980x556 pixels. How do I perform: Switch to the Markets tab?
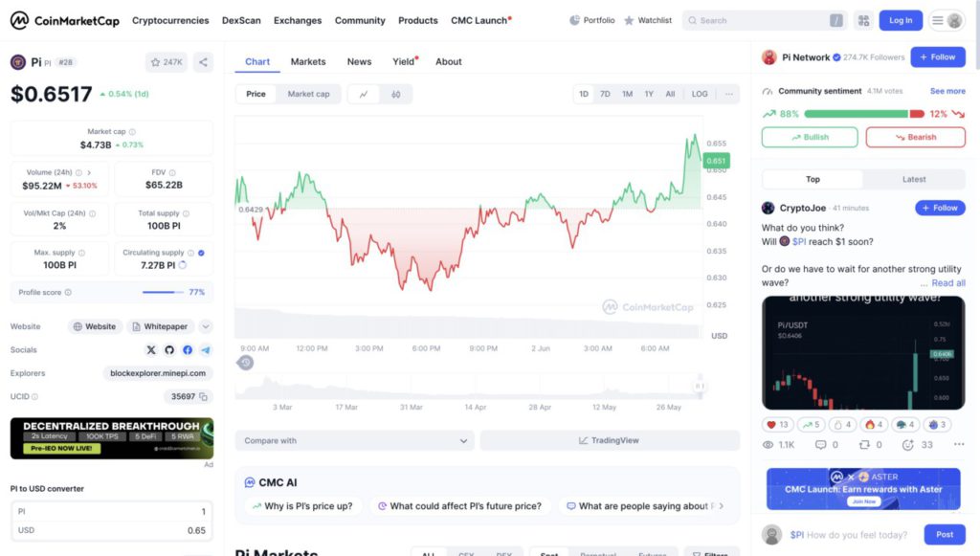pos(308,62)
